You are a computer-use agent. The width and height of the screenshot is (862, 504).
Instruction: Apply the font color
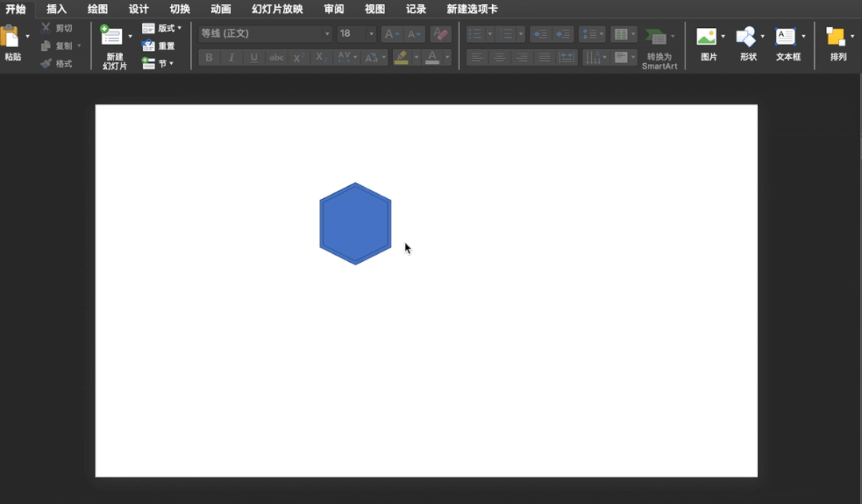pyautogui.click(x=433, y=58)
